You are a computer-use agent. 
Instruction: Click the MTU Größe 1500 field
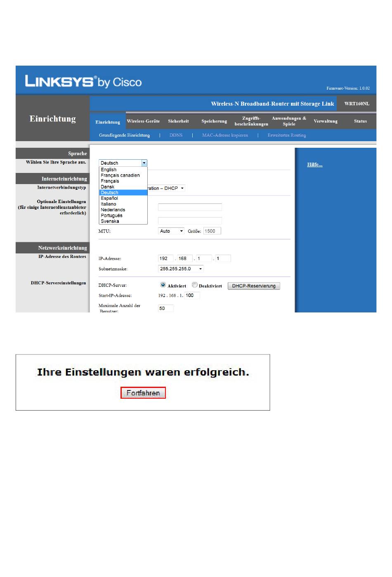click(212, 231)
